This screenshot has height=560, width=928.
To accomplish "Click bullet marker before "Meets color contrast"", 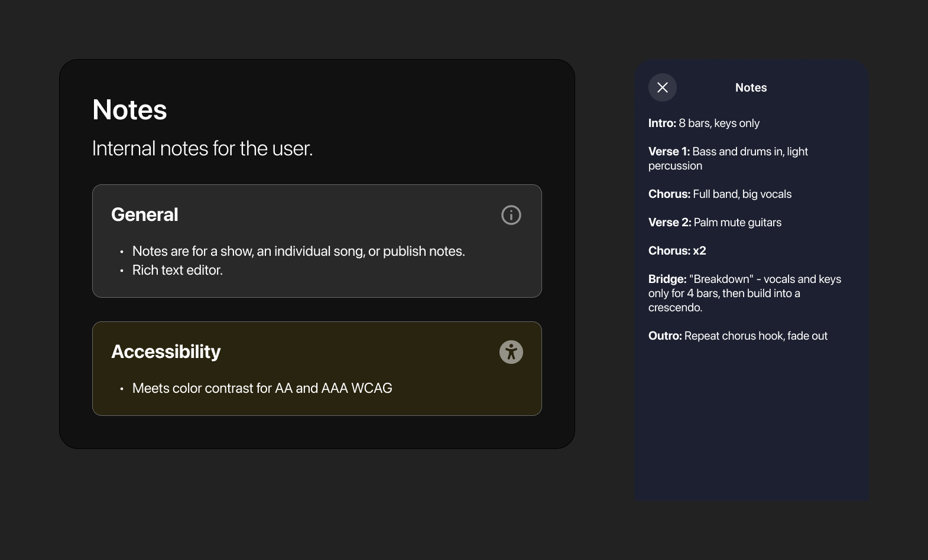I will [122, 389].
